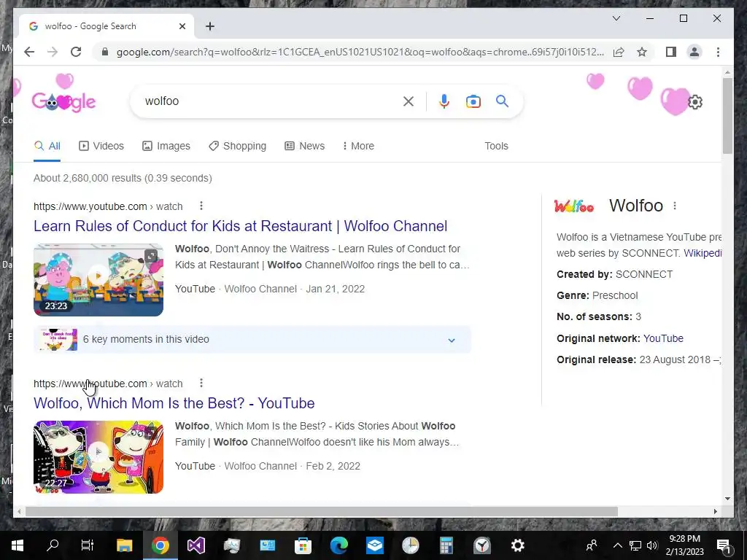Open Calculator from taskbar
747x560 pixels.
(x=446, y=545)
